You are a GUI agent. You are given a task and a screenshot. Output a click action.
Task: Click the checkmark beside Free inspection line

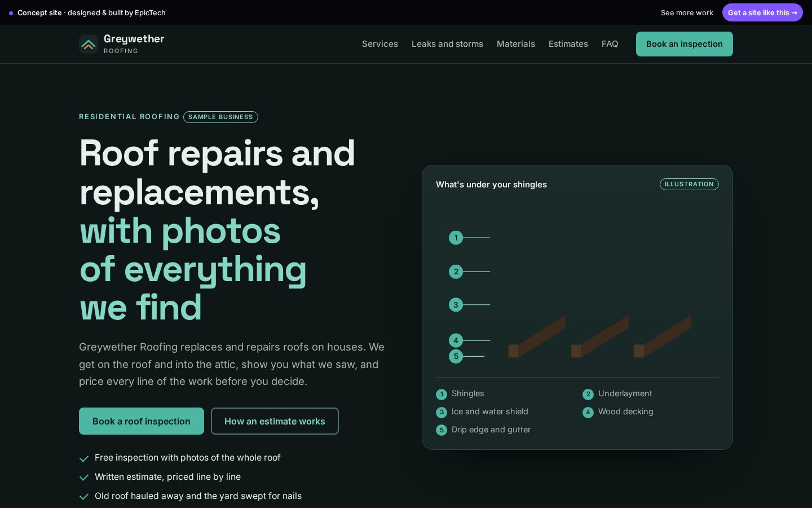point(84,458)
